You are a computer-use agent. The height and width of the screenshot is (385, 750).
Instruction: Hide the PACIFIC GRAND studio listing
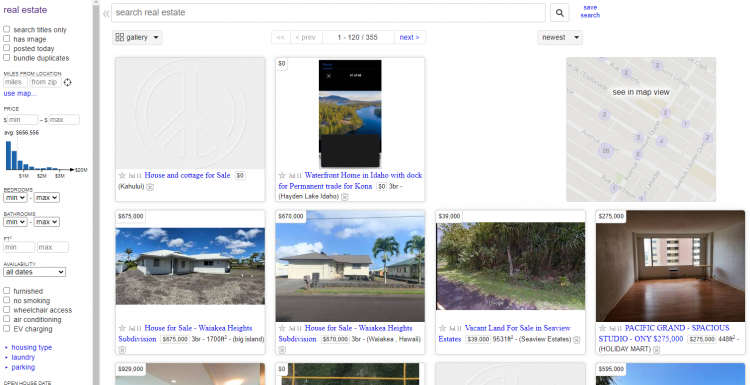(657, 350)
